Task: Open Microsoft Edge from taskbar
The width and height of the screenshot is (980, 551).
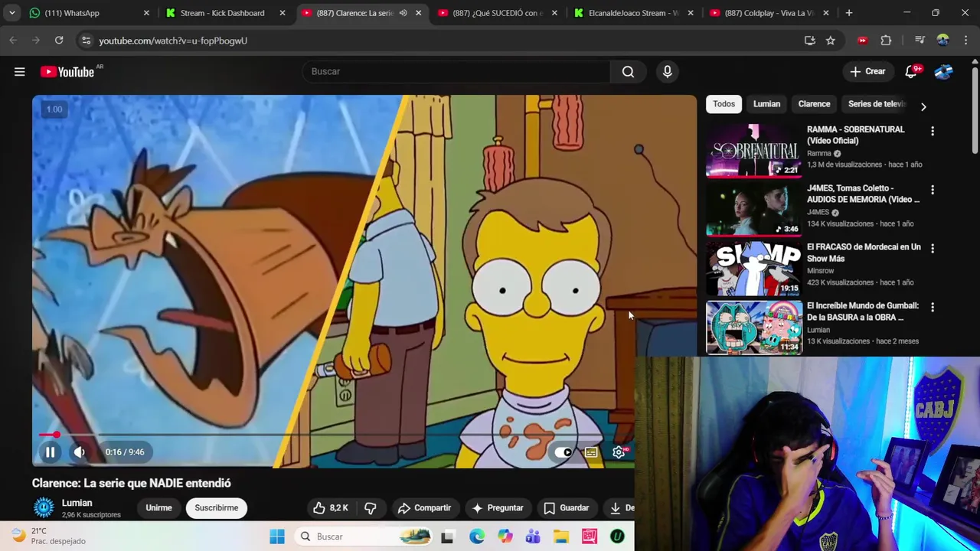Action: tap(477, 537)
